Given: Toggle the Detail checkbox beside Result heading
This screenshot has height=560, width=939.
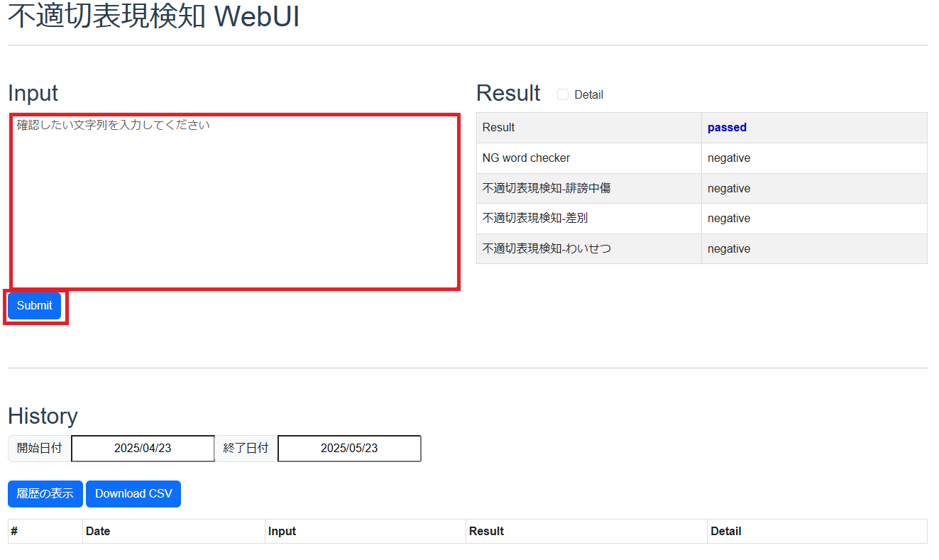Looking at the screenshot, I should pos(563,94).
